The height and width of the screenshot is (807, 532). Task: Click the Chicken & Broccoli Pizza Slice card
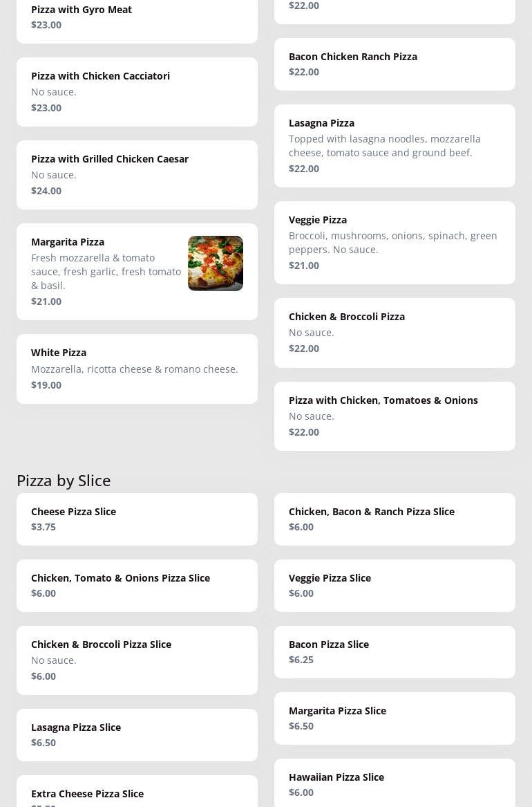point(137,660)
